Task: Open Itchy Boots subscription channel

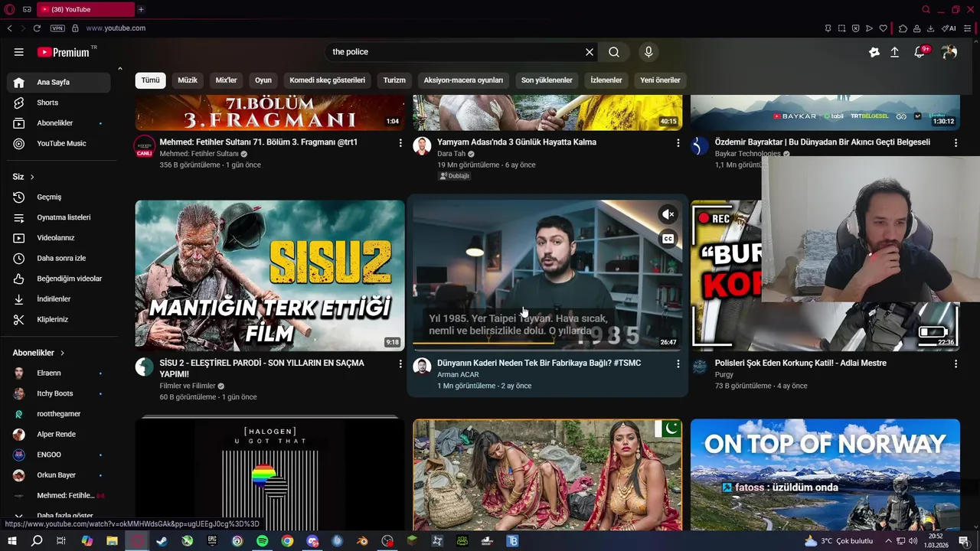Action: click(x=58, y=393)
